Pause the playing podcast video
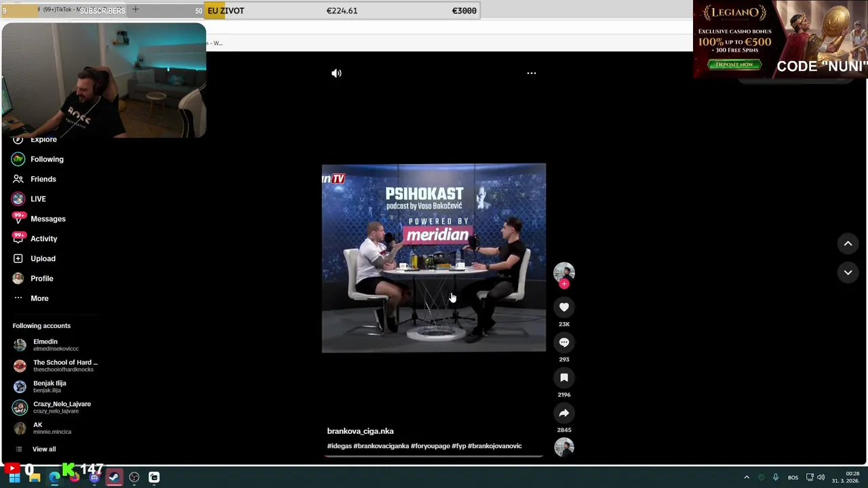The height and width of the screenshot is (488, 868). (x=434, y=258)
